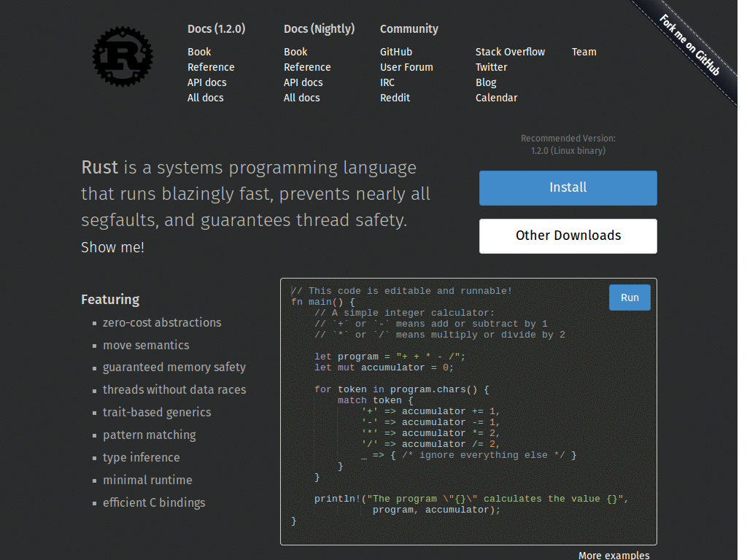This screenshot has height=560, width=747.
Task: Open Reference under Docs (Nightly)
Action: coord(307,67)
